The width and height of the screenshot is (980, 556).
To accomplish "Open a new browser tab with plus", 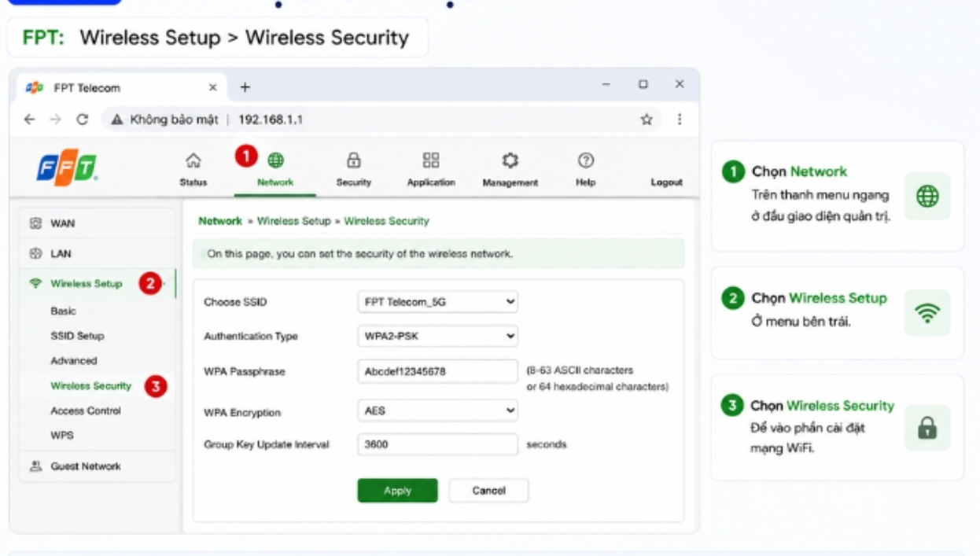I will pos(245,87).
